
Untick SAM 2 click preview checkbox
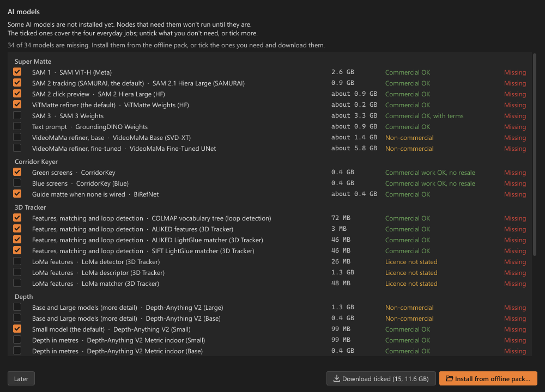(17, 94)
